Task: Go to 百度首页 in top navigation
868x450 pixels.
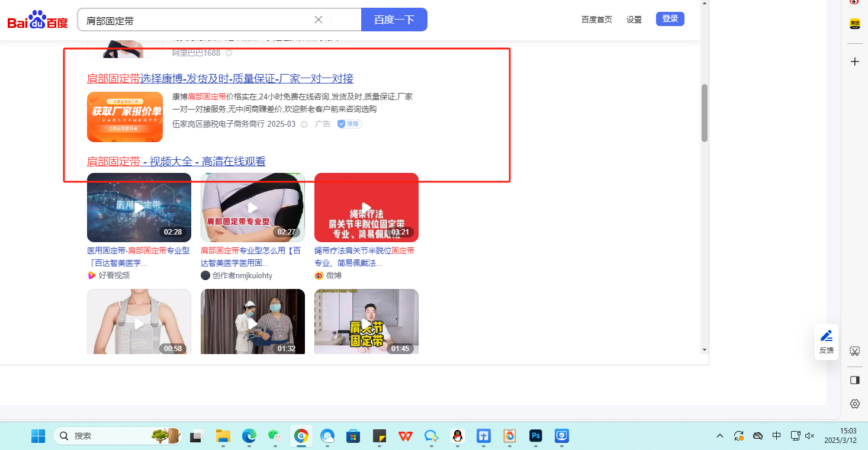Action: [596, 20]
